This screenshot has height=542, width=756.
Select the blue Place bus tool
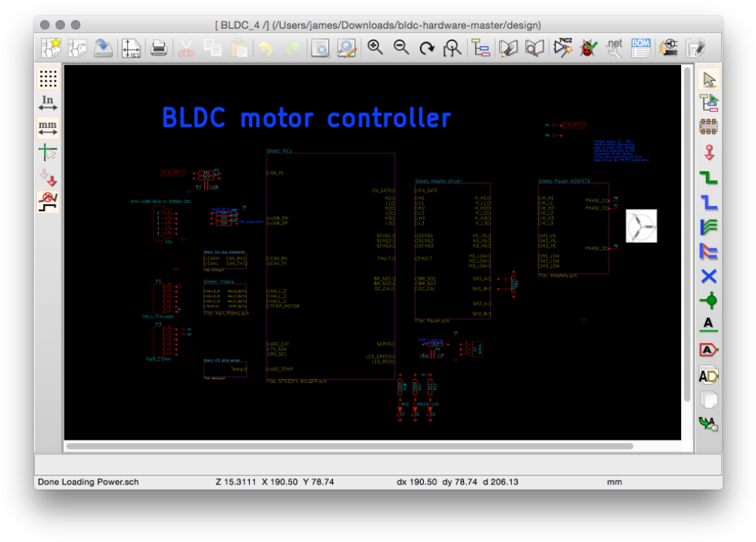click(x=709, y=202)
